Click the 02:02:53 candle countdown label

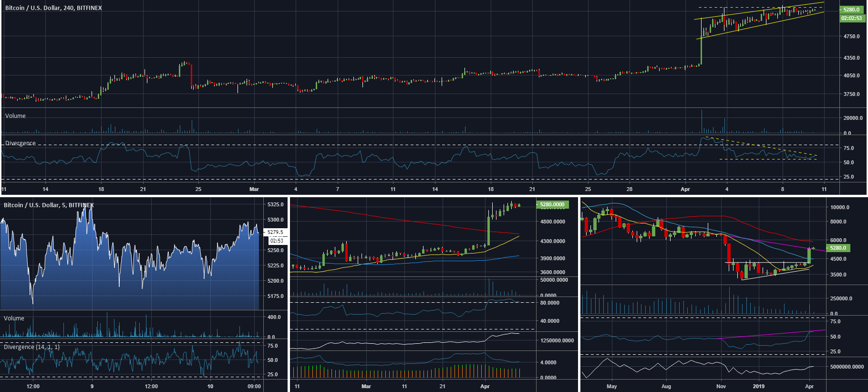pyautogui.click(x=851, y=18)
